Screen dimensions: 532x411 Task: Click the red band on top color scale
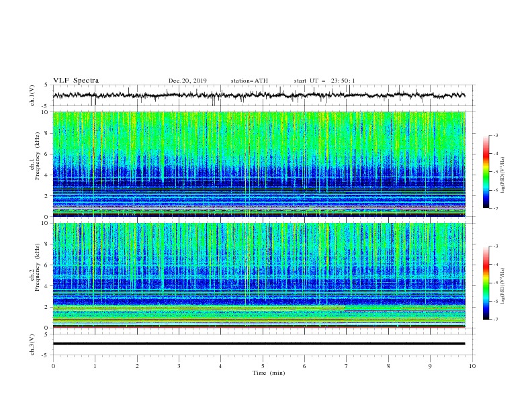point(486,155)
